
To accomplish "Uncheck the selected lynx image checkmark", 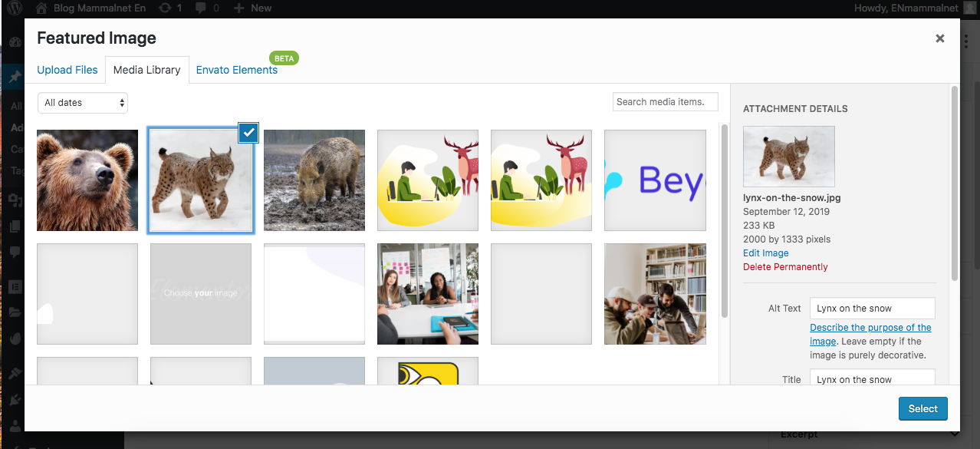I will click(x=248, y=133).
